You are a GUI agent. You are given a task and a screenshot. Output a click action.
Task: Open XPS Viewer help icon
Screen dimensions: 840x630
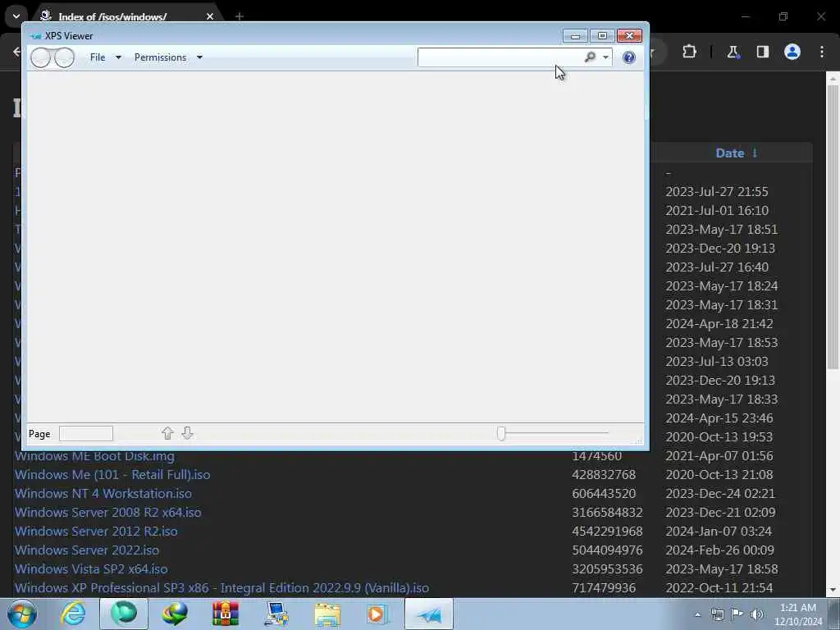coord(629,57)
